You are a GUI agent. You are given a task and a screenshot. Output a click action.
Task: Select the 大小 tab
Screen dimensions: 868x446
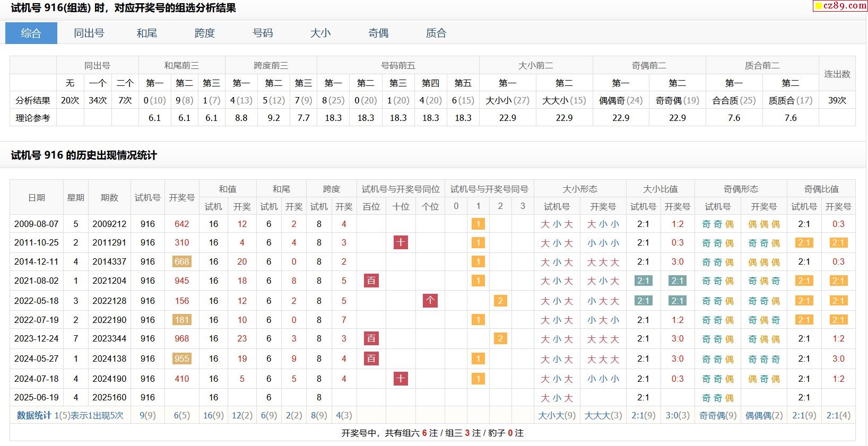coord(320,33)
